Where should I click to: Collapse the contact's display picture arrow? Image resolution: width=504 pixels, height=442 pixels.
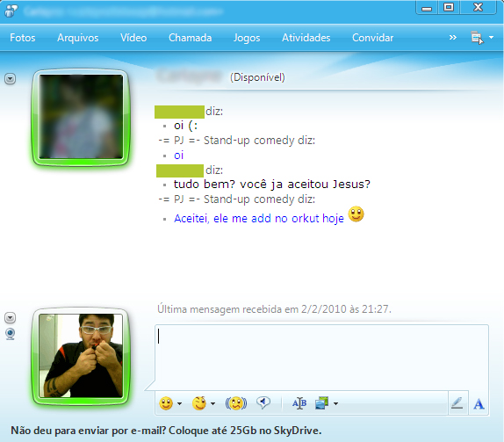coord(10,78)
